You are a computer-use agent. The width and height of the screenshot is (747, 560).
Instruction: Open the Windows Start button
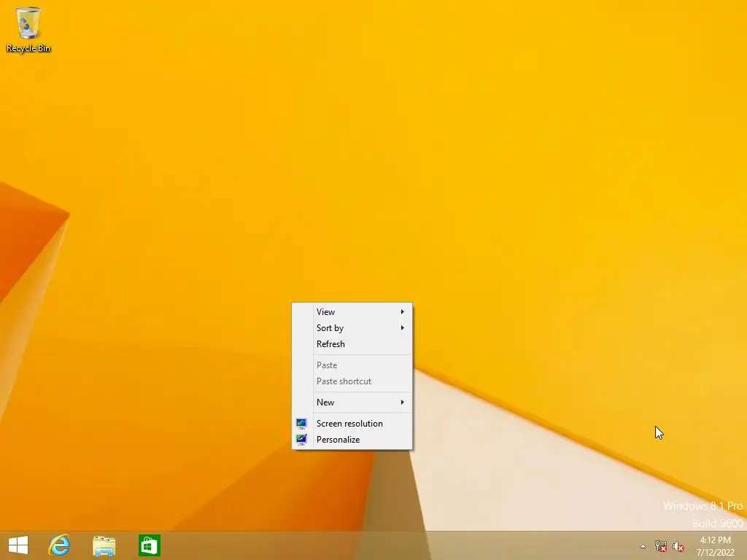click(x=18, y=545)
